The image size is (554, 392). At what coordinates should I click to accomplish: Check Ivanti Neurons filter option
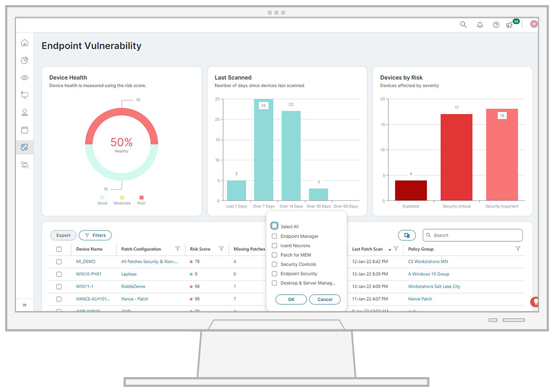(x=274, y=245)
